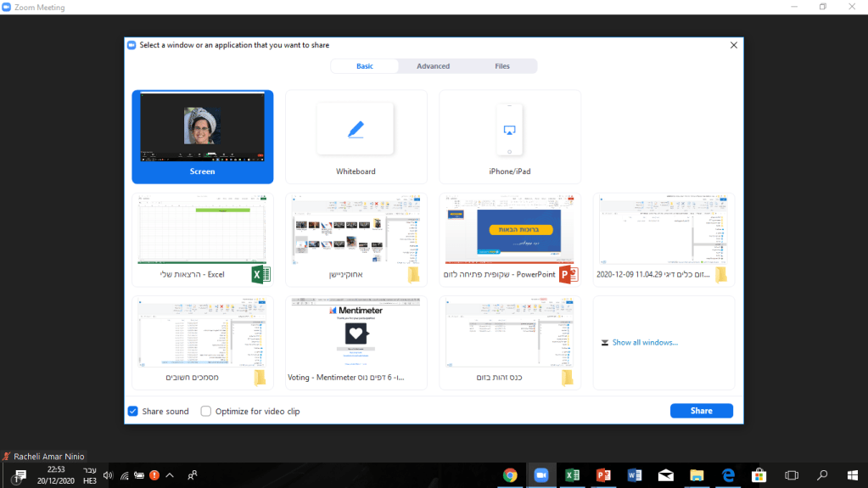Click the speaker volume tray icon
This screenshot has width=868, height=488.
108,475
